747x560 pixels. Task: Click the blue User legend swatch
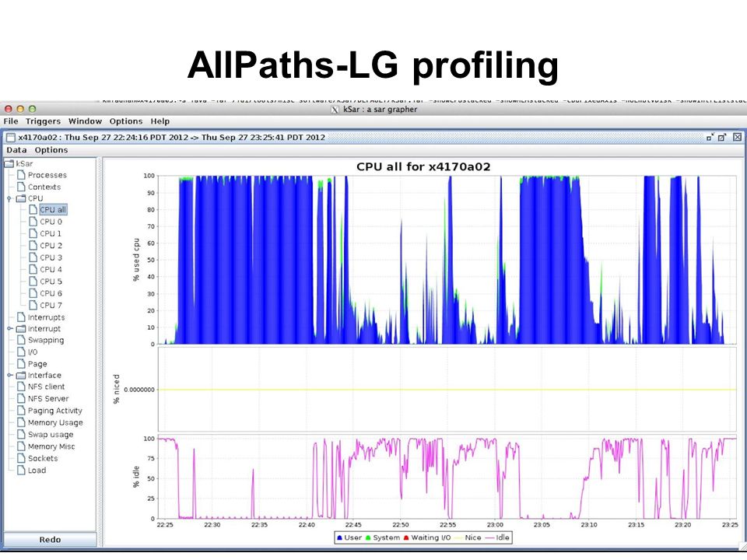pyautogui.click(x=340, y=537)
